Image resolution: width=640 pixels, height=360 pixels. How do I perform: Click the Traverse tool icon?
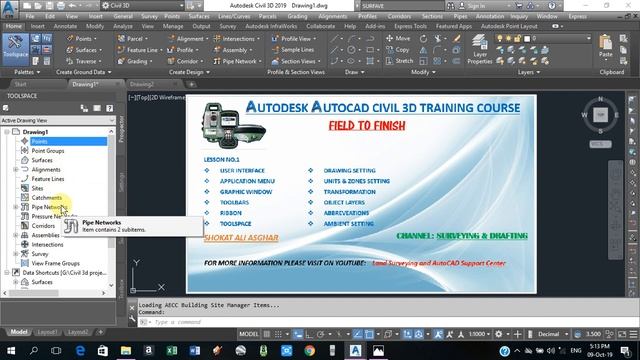[x=70, y=61]
